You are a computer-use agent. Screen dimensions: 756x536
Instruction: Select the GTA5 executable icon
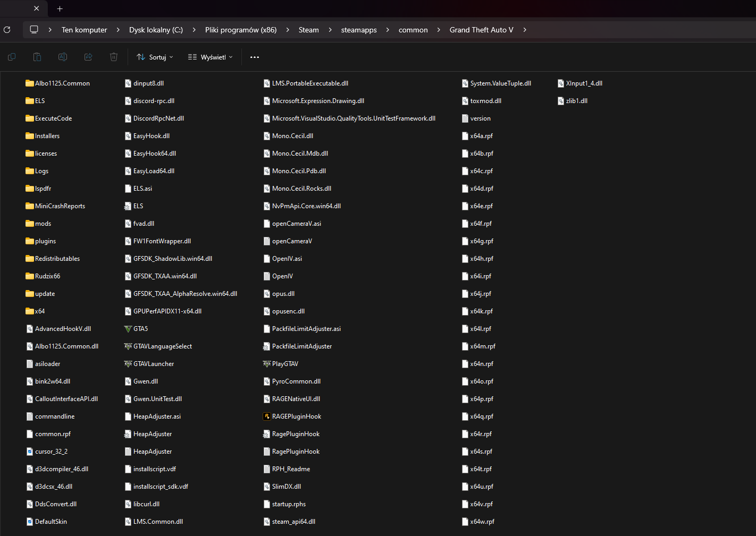coord(128,329)
